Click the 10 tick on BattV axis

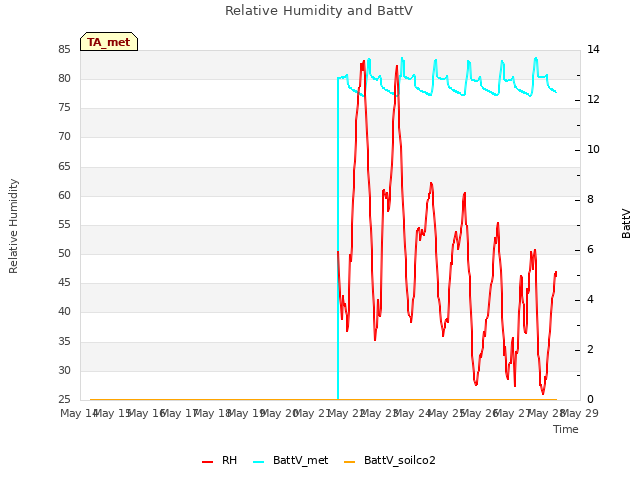[x=593, y=149]
